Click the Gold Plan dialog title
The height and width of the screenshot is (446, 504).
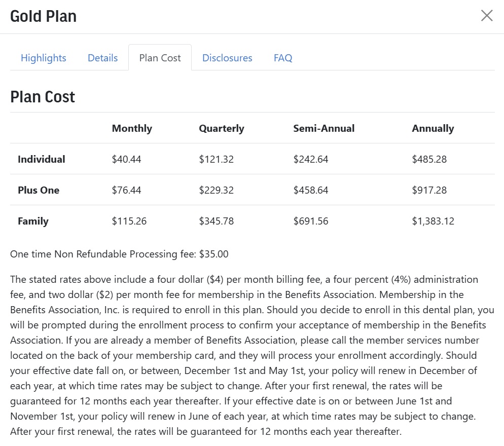coord(44,16)
